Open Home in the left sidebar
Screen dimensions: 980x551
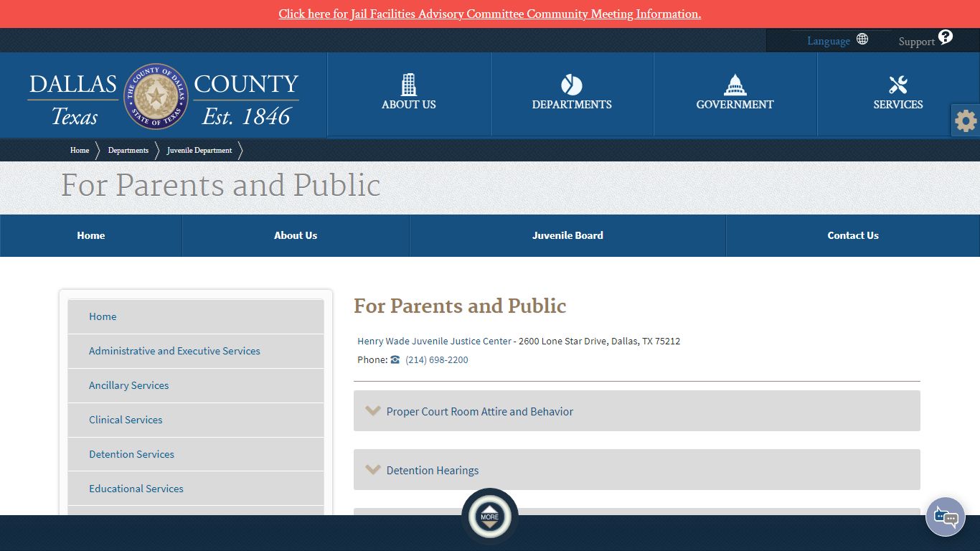tap(196, 316)
